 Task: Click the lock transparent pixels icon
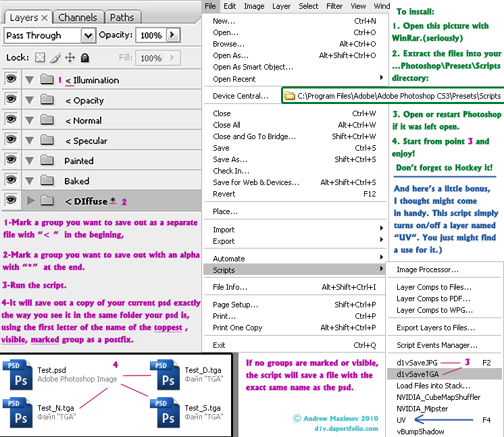[x=40, y=58]
